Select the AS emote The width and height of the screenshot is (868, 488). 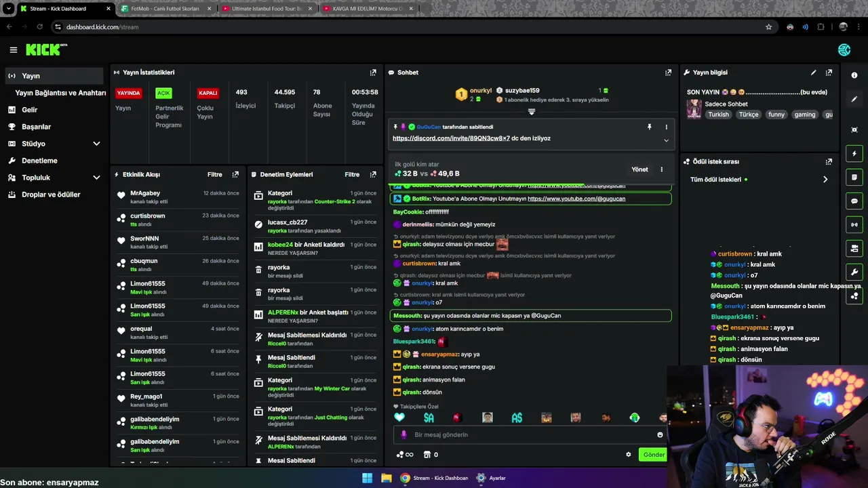pyautogui.click(x=517, y=418)
